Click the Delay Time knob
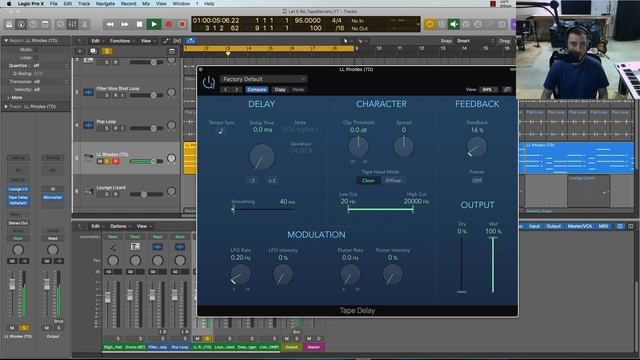This screenshot has width=640, height=360. [x=262, y=157]
